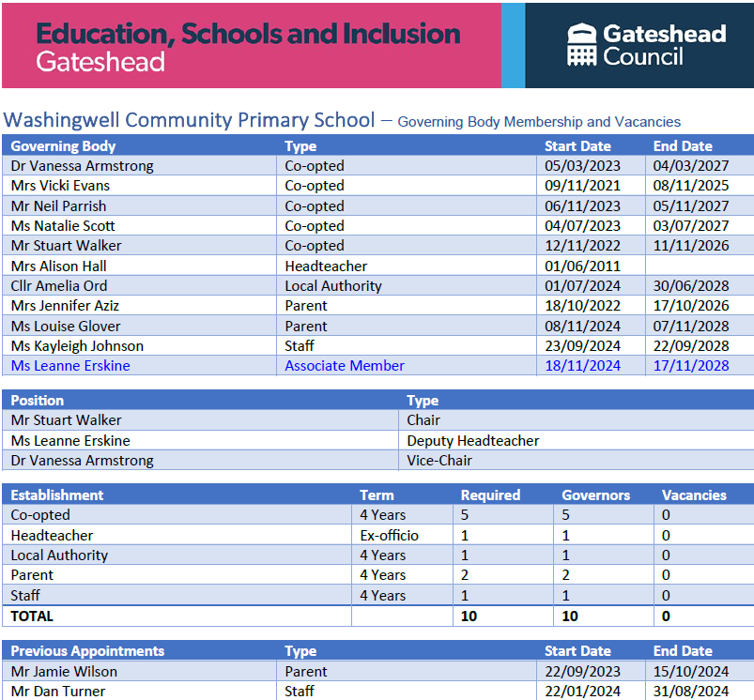Click the Gateshead Council building logo icon

[581, 44]
